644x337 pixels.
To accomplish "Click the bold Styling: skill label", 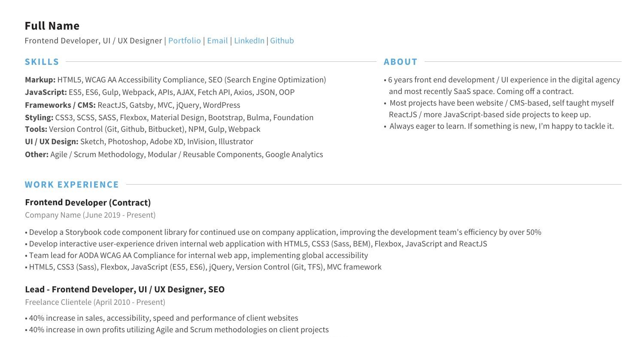I will coord(39,118).
